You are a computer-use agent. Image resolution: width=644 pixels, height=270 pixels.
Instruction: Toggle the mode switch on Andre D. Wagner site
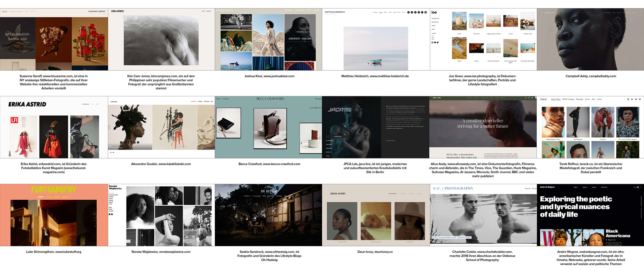coord(639,187)
